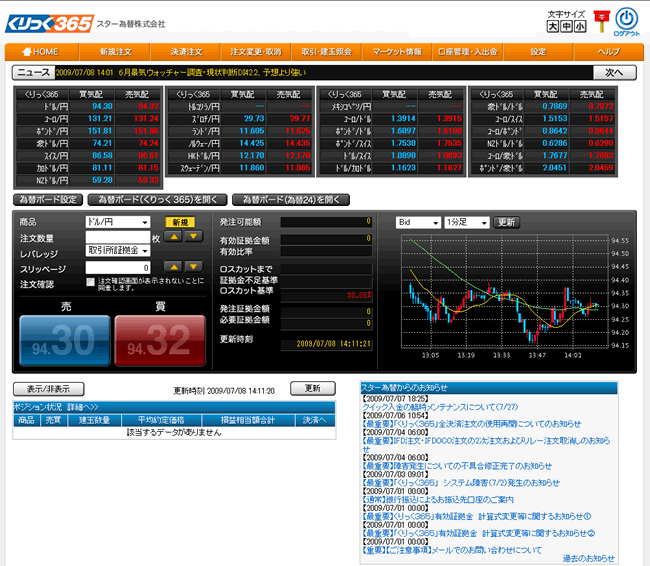Click the 平均約定価格 column header
This screenshot has height=566, width=650.
point(161,420)
